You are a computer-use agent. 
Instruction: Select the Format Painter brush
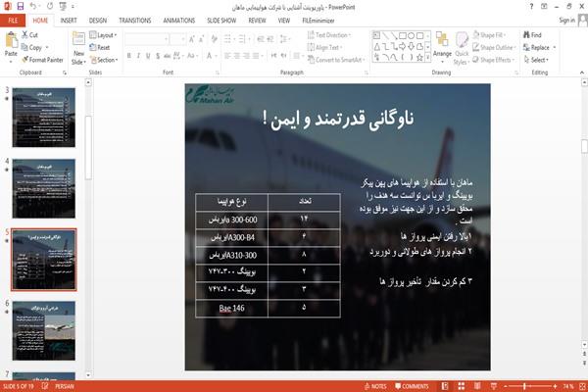tap(25, 60)
